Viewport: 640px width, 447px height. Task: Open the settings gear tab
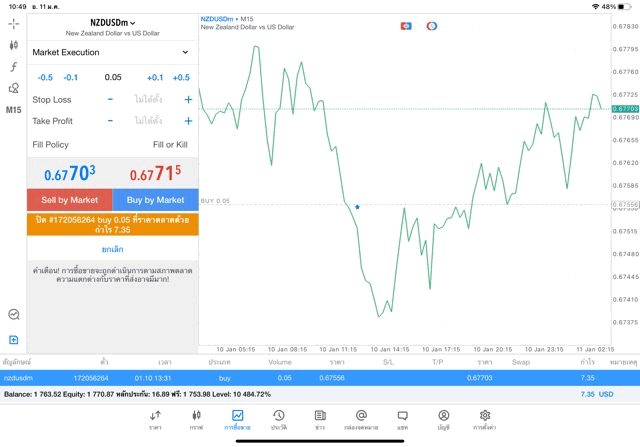point(485,420)
